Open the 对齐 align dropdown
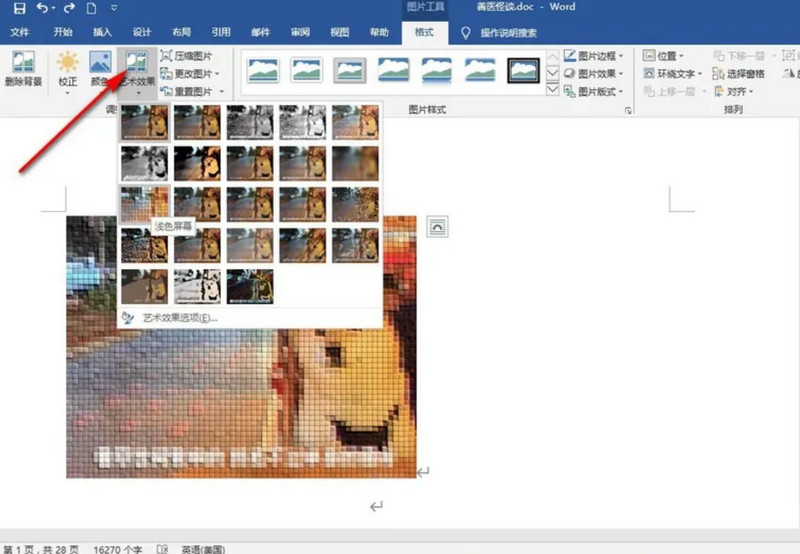 point(734,91)
